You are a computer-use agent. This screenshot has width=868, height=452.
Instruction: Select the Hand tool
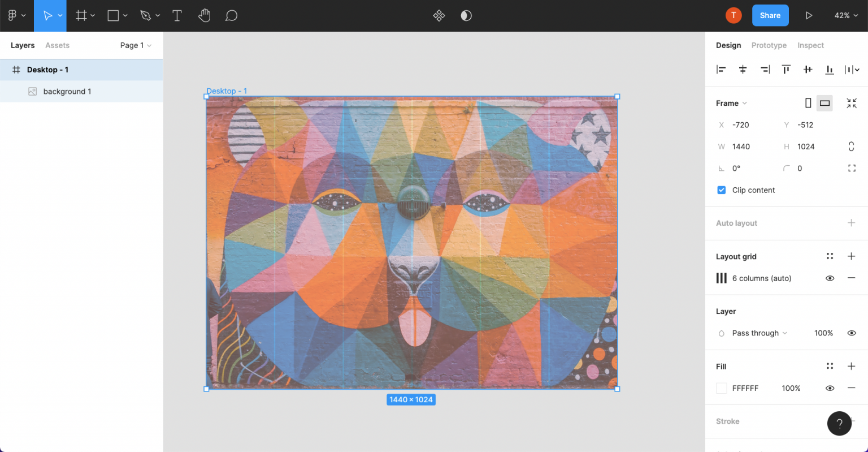204,16
